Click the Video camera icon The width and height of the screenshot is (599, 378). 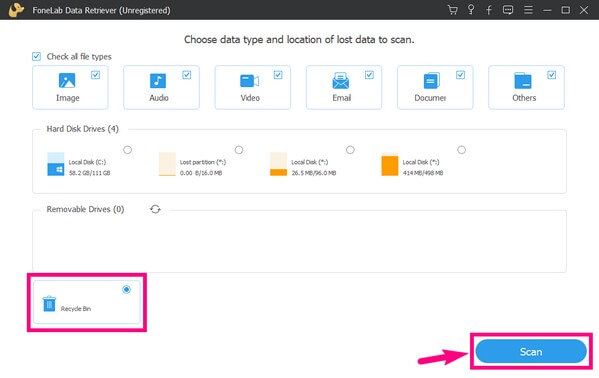click(249, 81)
